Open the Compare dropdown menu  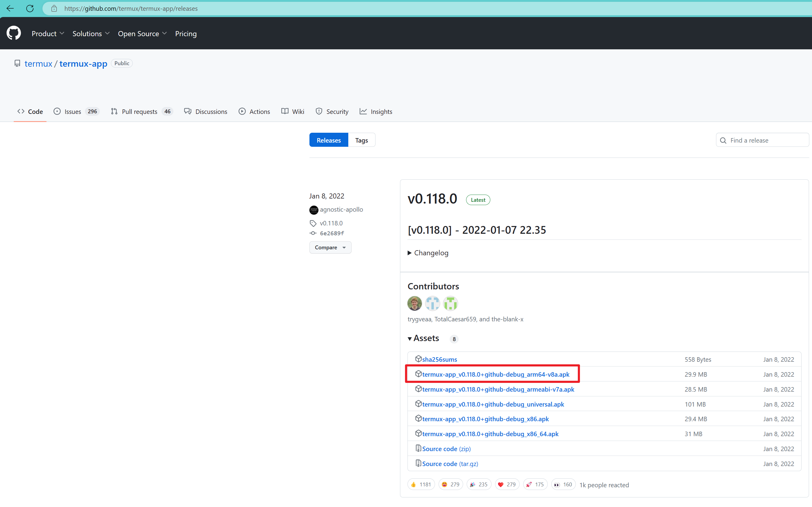[329, 247]
